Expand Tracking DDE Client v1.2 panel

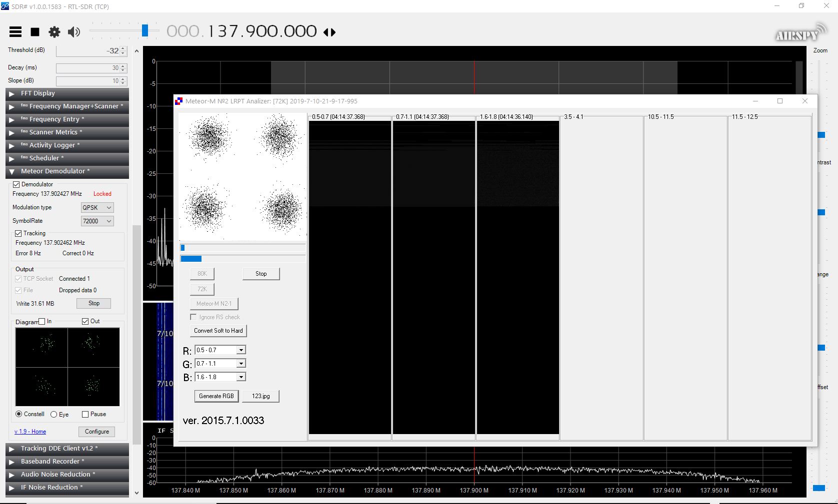click(67, 449)
